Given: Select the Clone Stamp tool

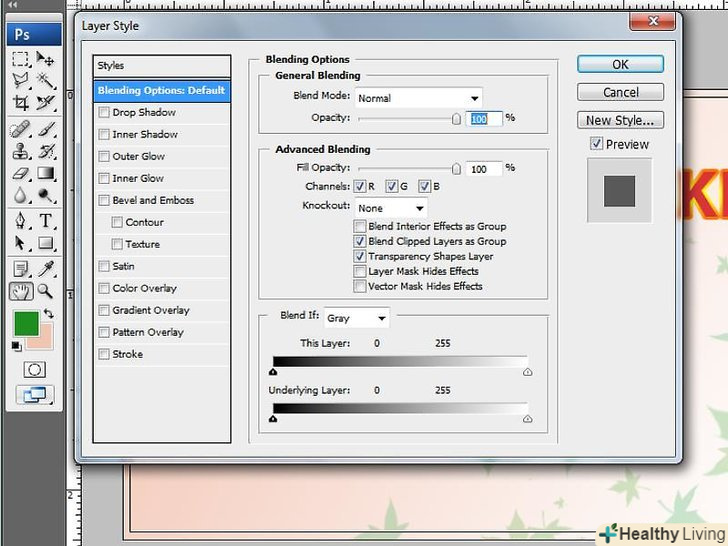Looking at the screenshot, I should point(20,151).
